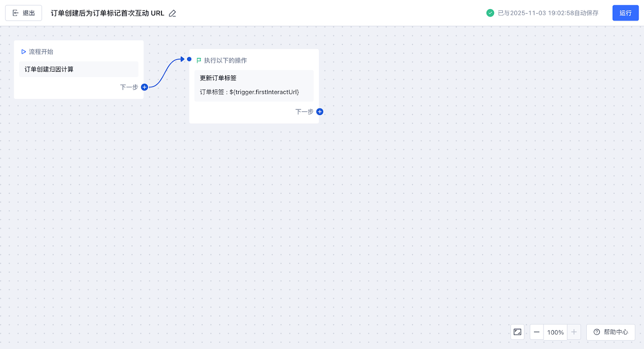Click the 100% zoom level field
Viewport: 644px width, 349px height.
click(x=555, y=333)
